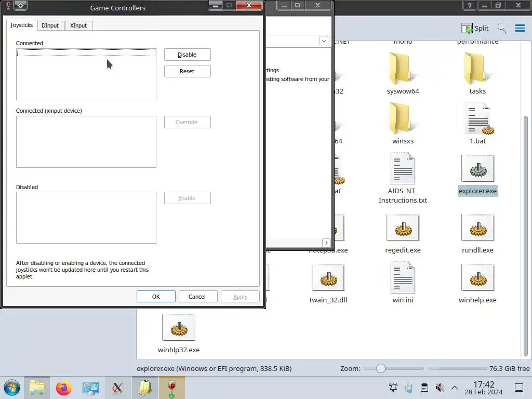This screenshot has width=532, height=399.
Task: Open the start menu orb
Action: 12,388
